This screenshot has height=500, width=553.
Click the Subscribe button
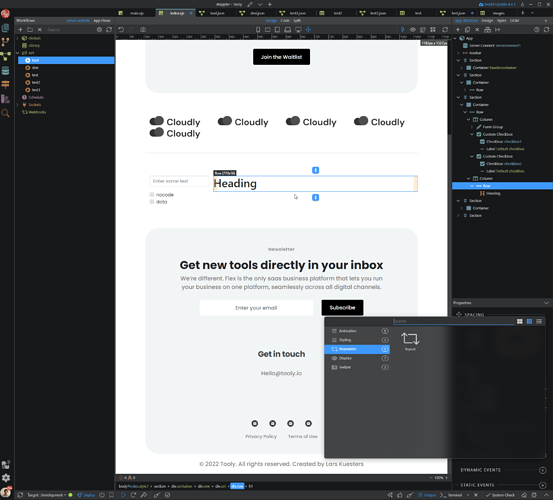tap(342, 308)
